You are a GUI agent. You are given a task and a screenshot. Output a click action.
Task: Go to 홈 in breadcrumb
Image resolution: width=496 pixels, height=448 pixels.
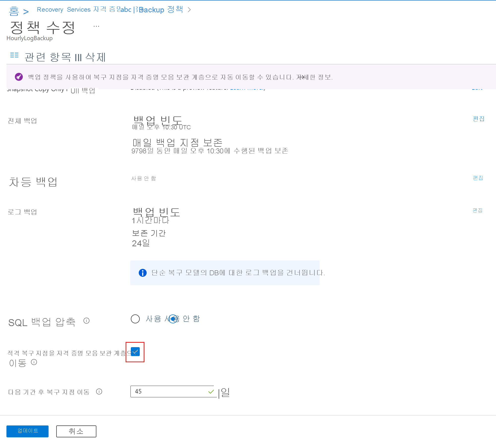pyautogui.click(x=14, y=11)
